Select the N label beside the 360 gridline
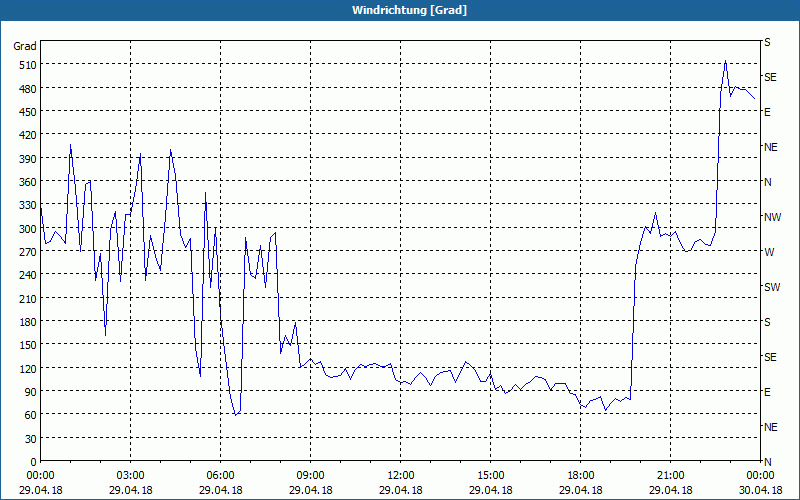Screen dimensions: 800x500 767,182
